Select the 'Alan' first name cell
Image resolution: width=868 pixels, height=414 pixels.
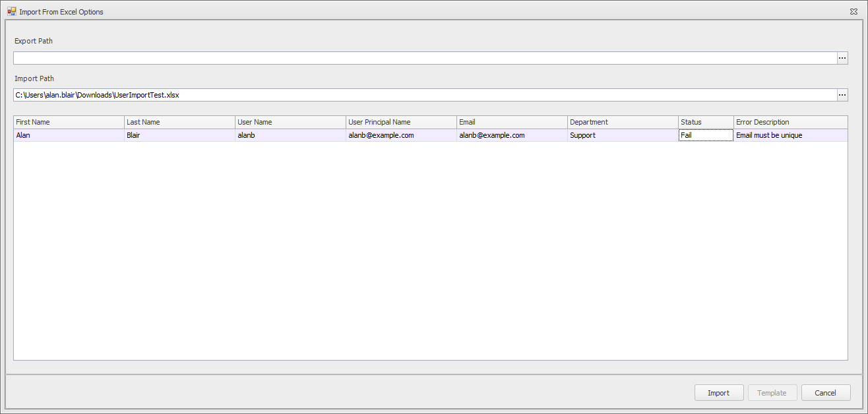point(69,135)
